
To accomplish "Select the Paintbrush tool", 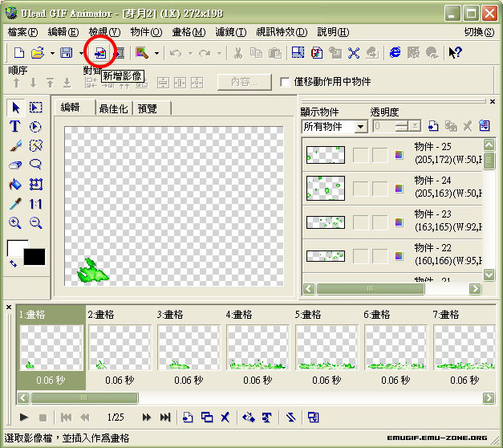I will (x=15, y=146).
